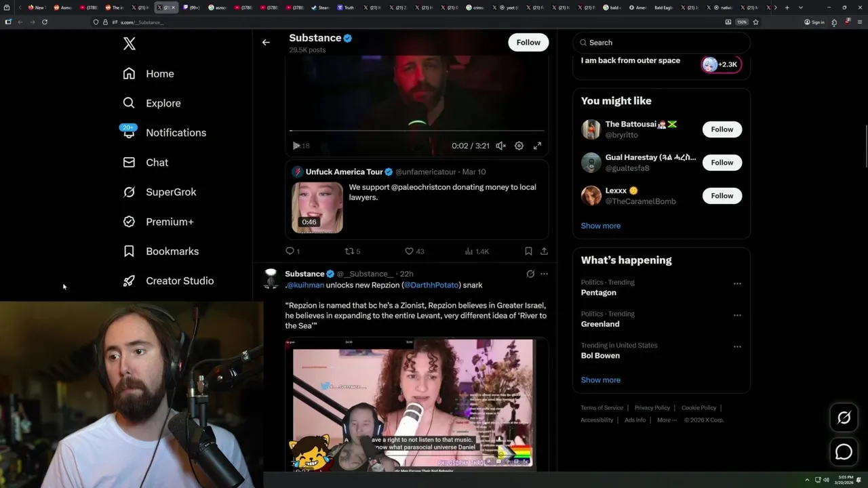This screenshot has width=868, height=488.
Task: Reply to the post with 1 comment
Action: (x=292, y=251)
